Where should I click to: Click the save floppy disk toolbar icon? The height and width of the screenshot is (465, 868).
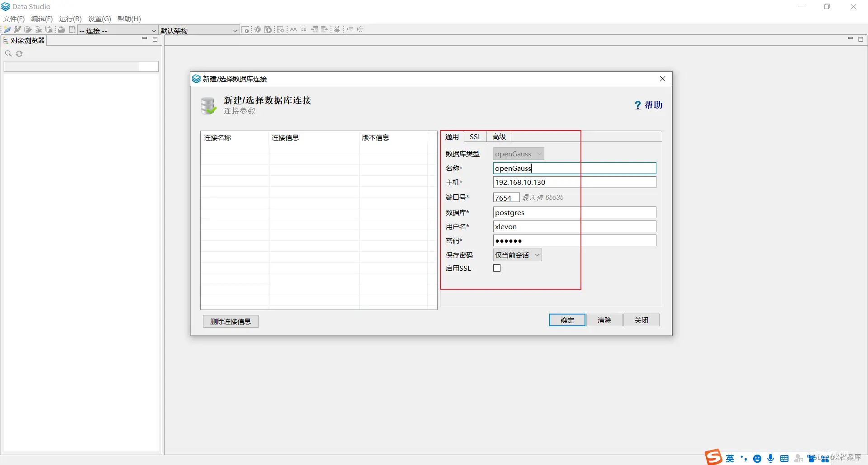72,30
